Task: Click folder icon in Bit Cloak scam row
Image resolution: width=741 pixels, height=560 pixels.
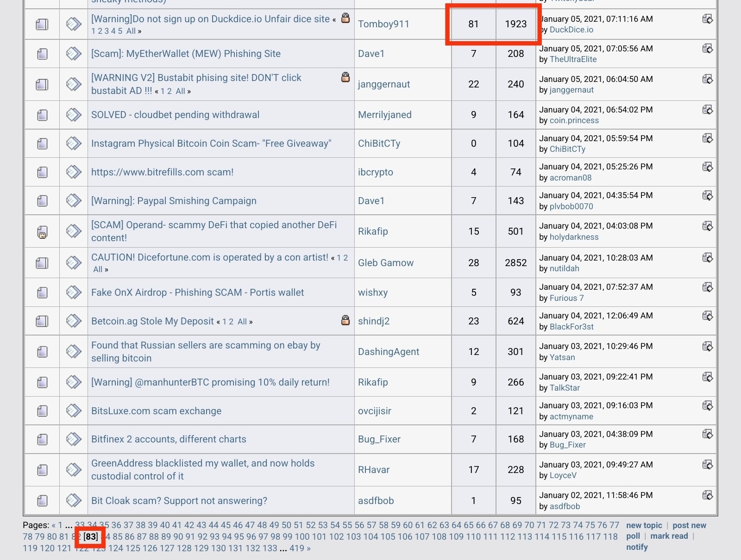Action: (42, 500)
